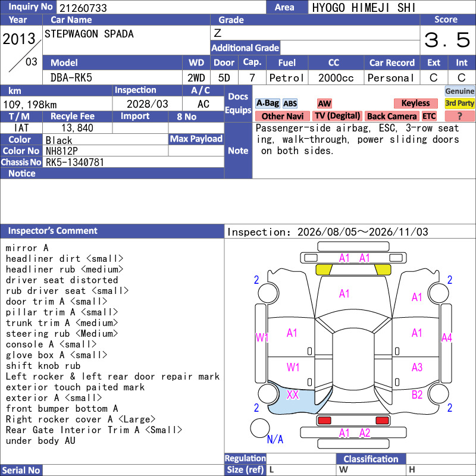Select the ETC equipment badge
476x476 pixels.
429,116
